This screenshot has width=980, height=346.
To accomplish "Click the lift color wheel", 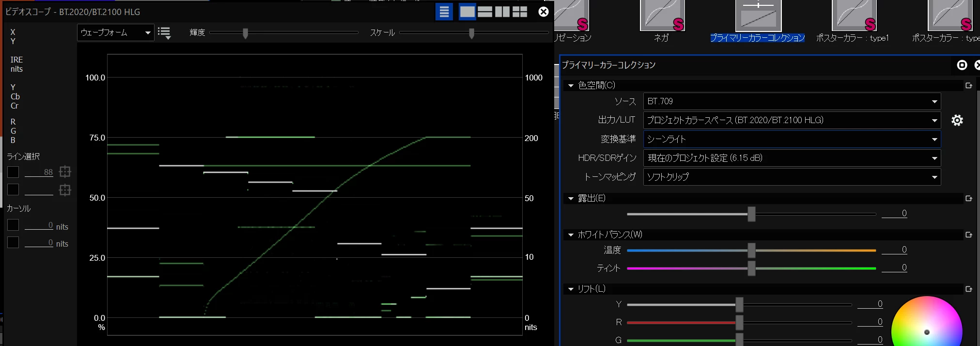I will click(x=927, y=322).
